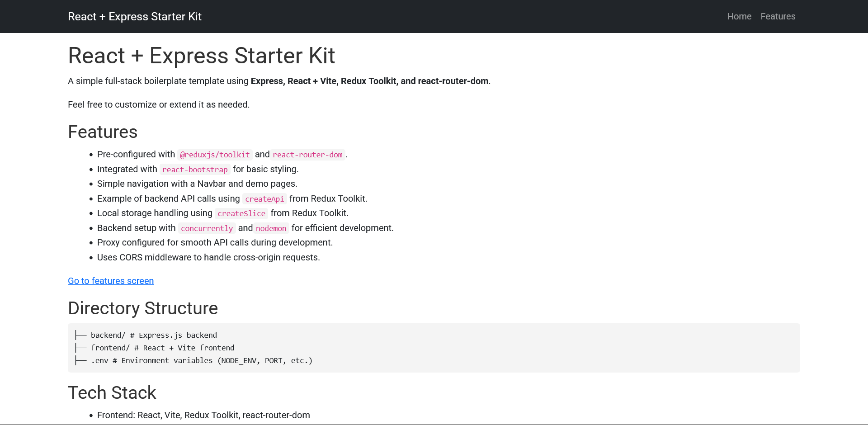
Task: Click the react-bootstrap code tag
Action: pyautogui.click(x=195, y=170)
